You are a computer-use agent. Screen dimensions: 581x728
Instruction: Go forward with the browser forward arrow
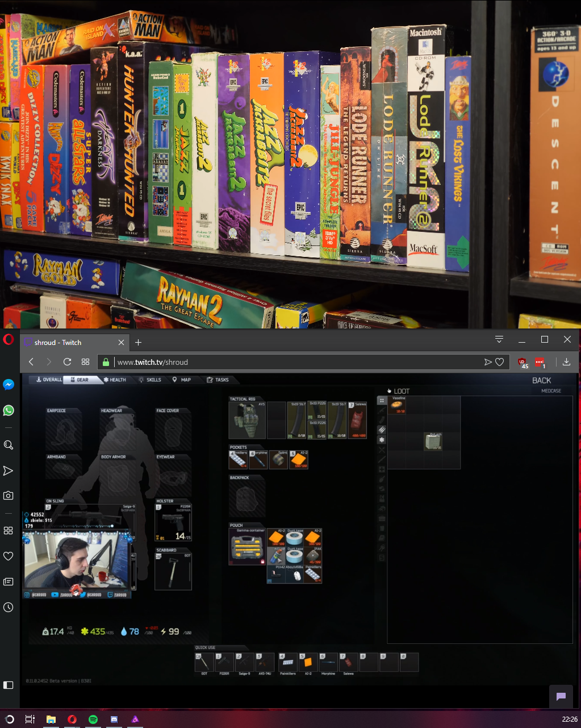[x=49, y=362]
